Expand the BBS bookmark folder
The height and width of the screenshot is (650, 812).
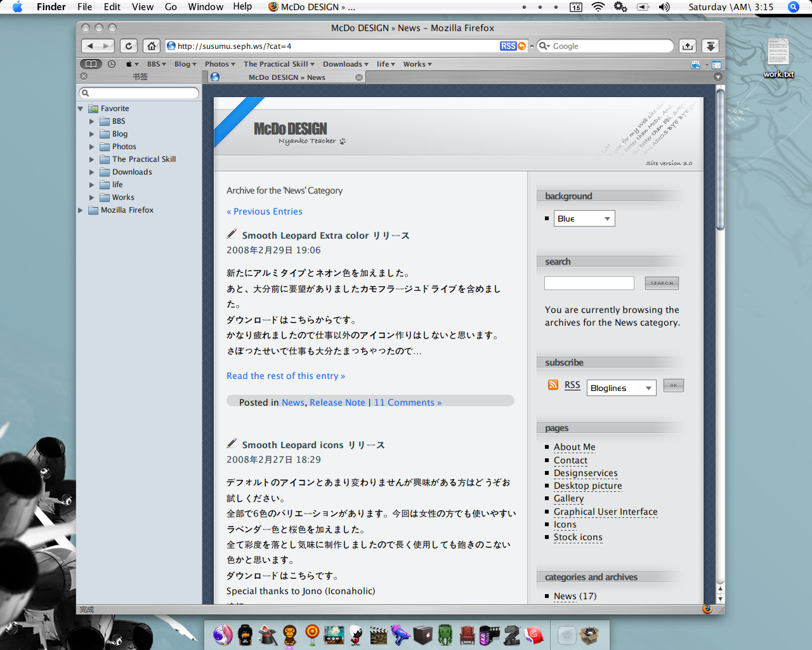click(91, 121)
